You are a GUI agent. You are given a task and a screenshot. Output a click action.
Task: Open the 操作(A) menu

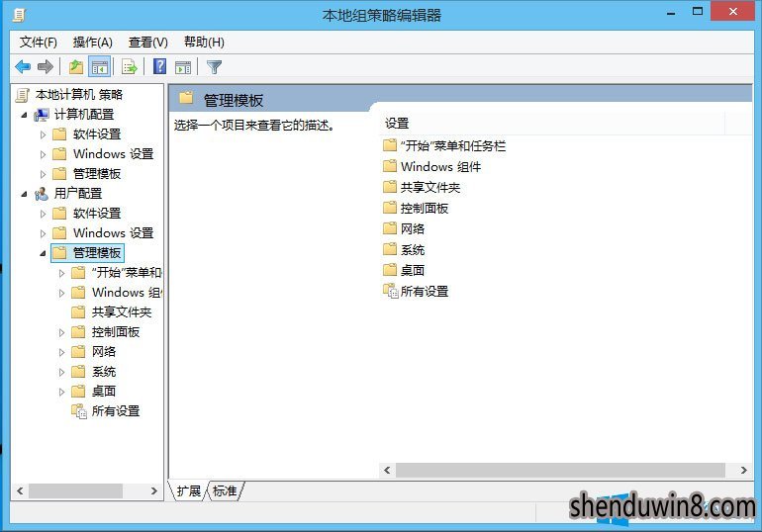pyautogui.click(x=92, y=43)
